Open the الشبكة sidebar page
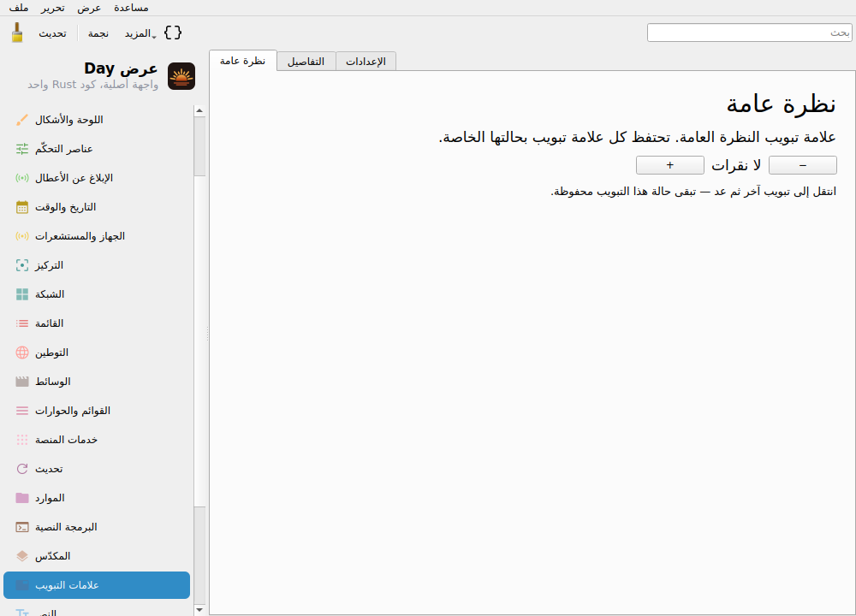This screenshot has height=616, width=856. (x=97, y=294)
